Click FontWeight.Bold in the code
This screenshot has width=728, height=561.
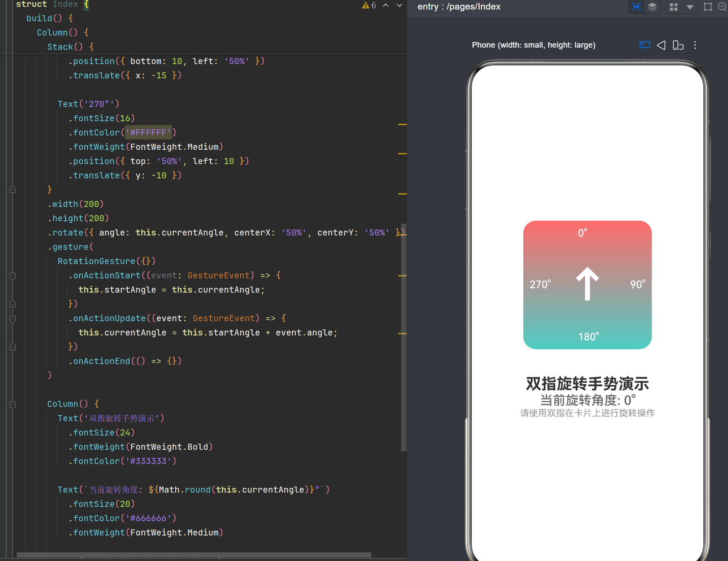pyautogui.click(x=169, y=447)
